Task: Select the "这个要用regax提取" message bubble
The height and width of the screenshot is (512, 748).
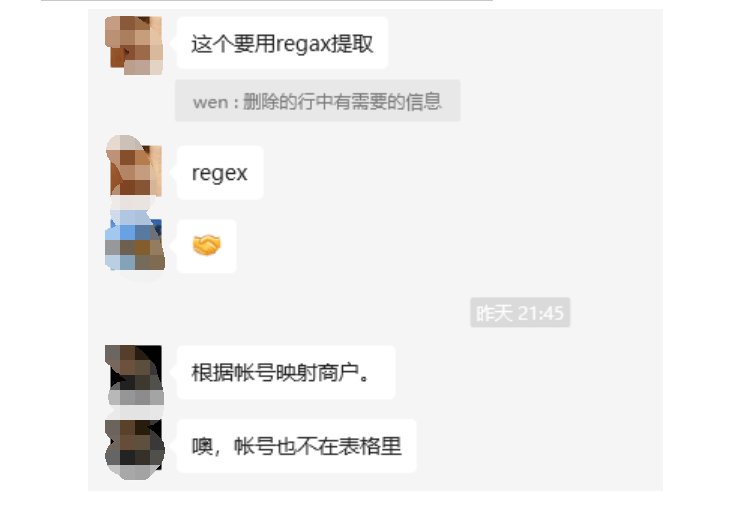Action: pos(282,43)
